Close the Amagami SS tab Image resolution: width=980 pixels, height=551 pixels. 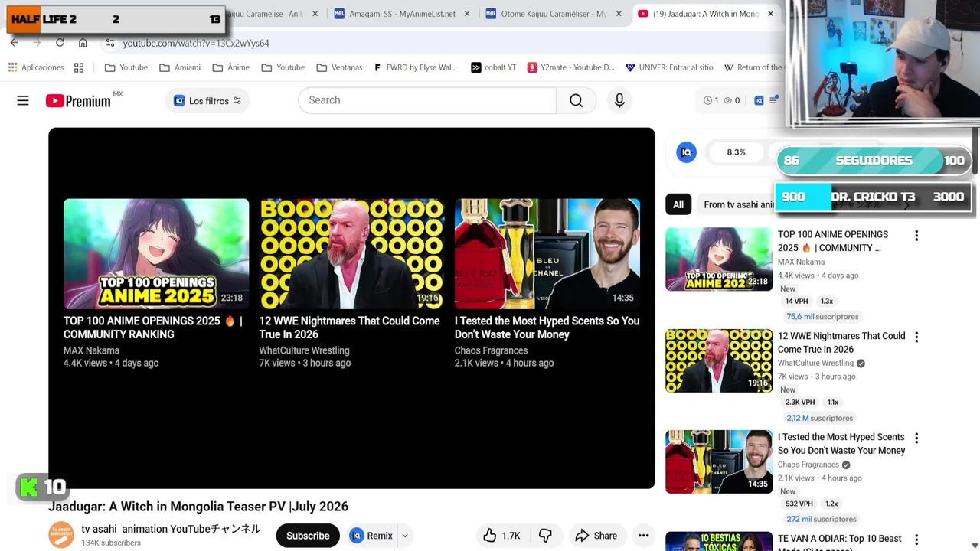click(x=467, y=14)
